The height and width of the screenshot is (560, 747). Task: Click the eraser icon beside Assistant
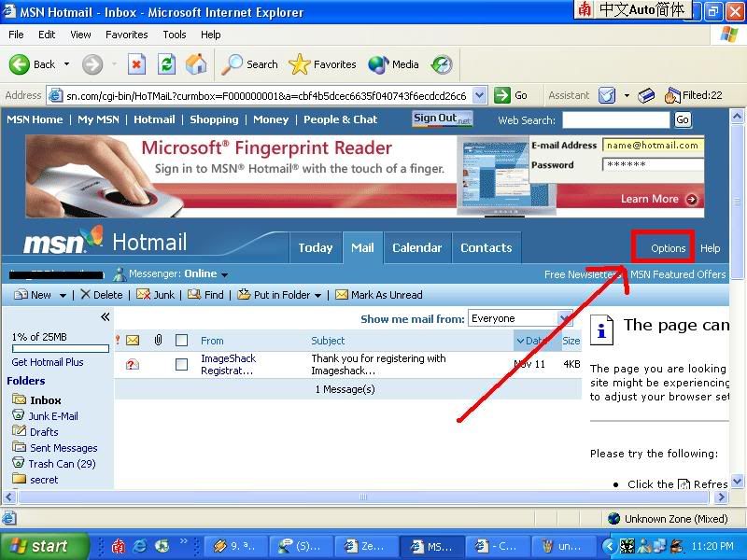coord(646,95)
